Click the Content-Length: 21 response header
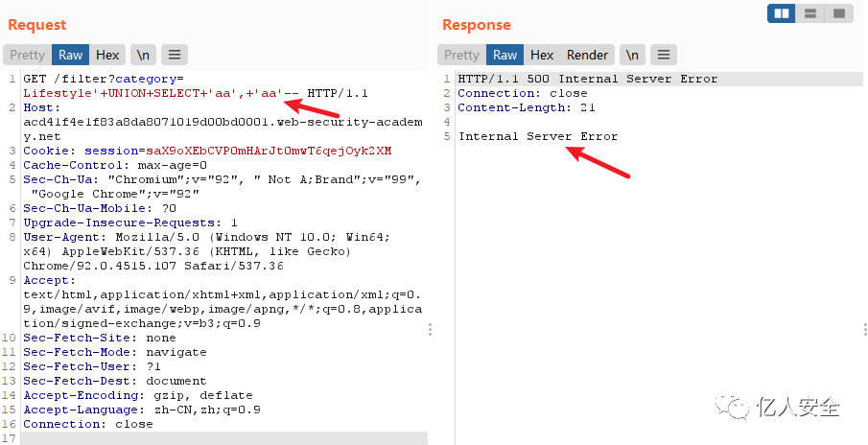The width and height of the screenshot is (868, 445). (527, 107)
